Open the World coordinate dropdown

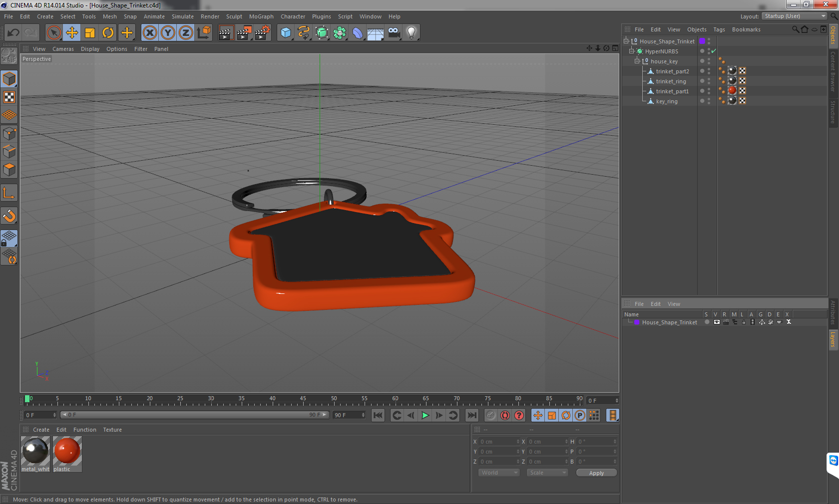click(x=499, y=473)
